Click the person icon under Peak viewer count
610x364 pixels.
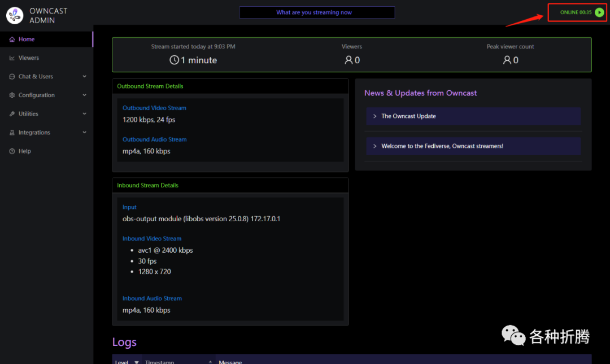click(507, 60)
